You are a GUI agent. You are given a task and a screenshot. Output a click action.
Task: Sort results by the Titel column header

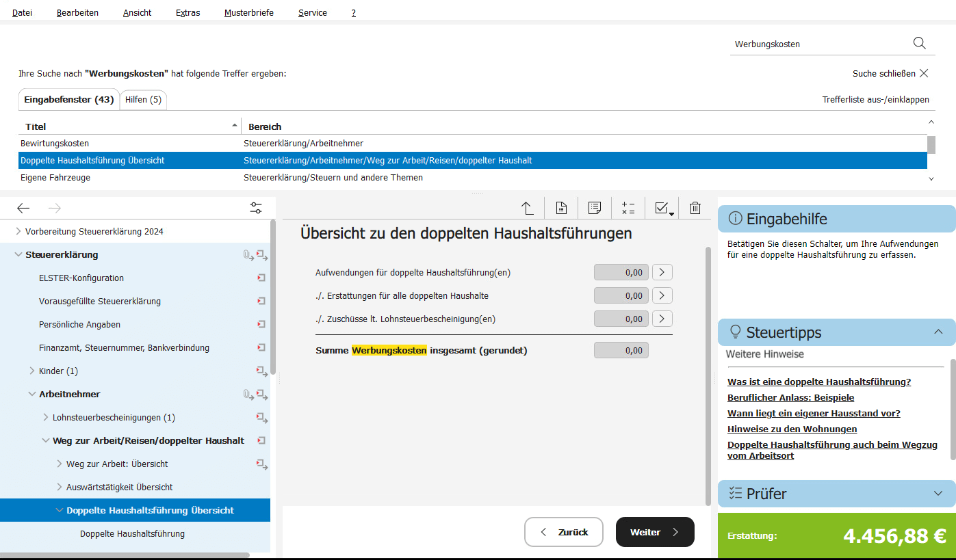point(130,126)
